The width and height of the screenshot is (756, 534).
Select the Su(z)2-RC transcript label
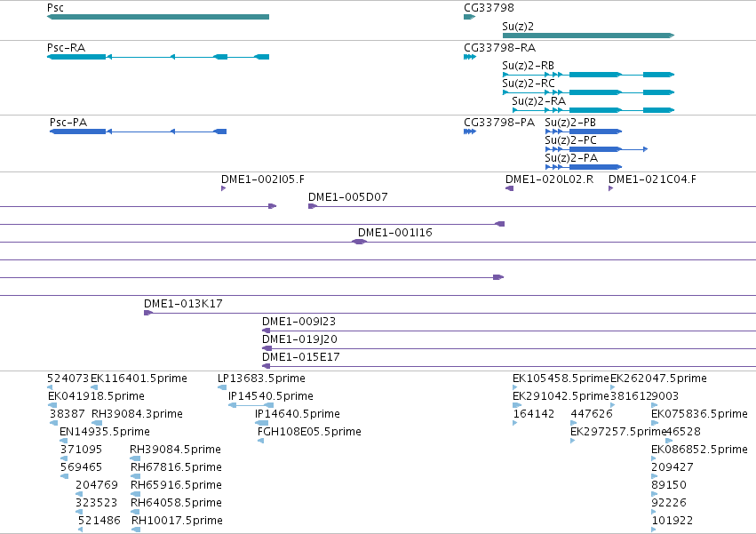(529, 84)
